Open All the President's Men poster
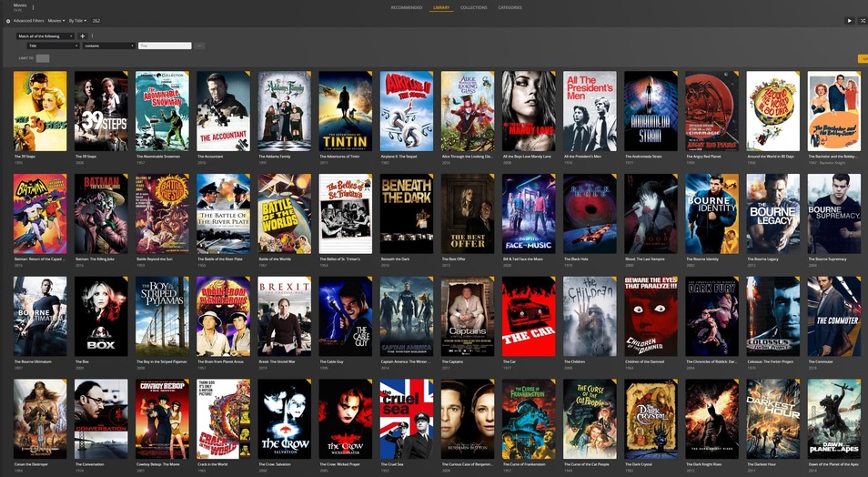Viewport: 868px width, 477px height. (x=590, y=111)
